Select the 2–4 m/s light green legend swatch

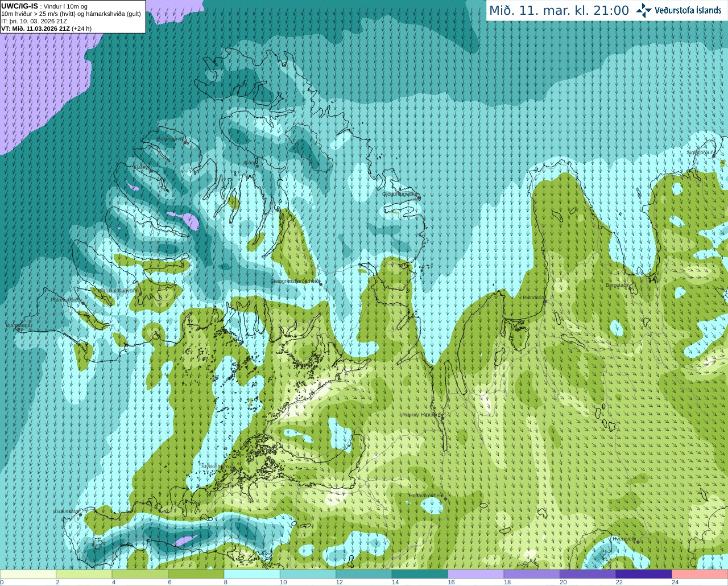point(84,574)
